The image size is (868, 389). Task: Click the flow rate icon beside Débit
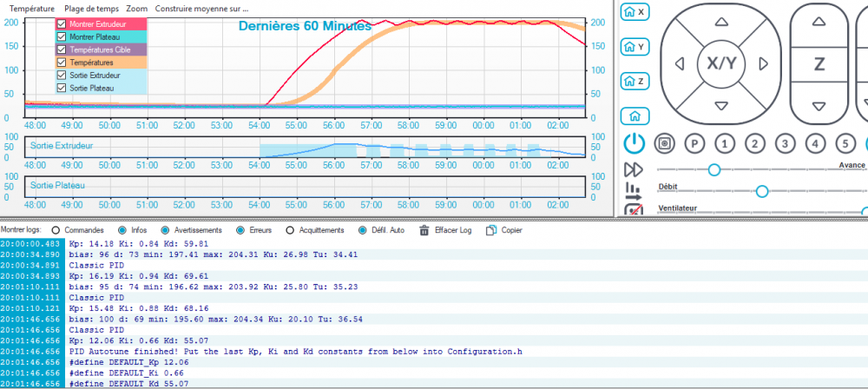(633, 191)
